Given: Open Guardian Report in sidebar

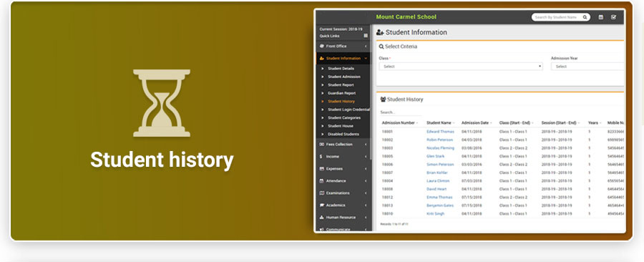Looking at the screenshot, I should [x=342, y=93].
